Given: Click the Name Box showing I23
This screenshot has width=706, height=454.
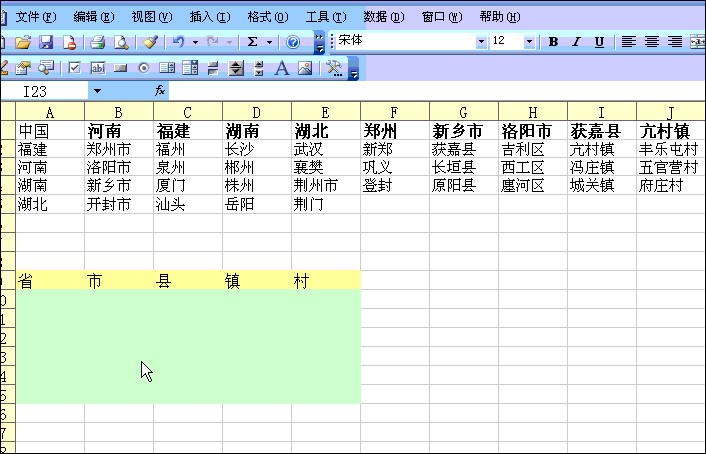Looking at the screenshot, I should tap(44, 91).
